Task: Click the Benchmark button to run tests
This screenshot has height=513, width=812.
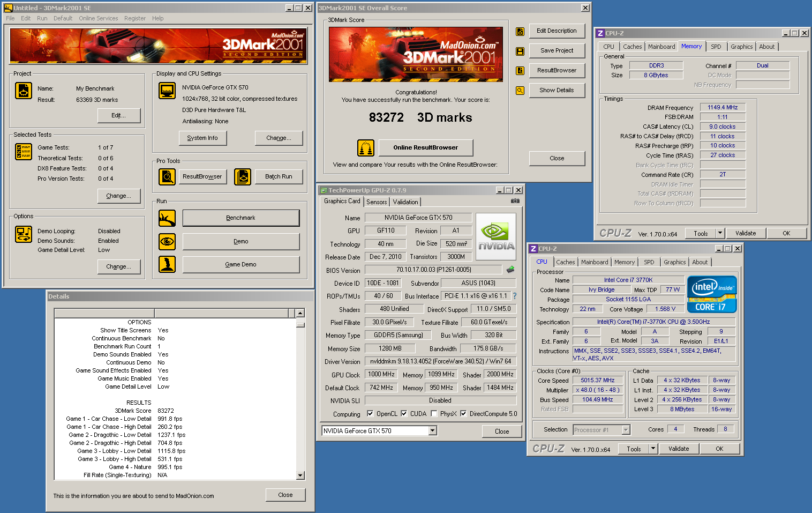Action: (241, 218)
